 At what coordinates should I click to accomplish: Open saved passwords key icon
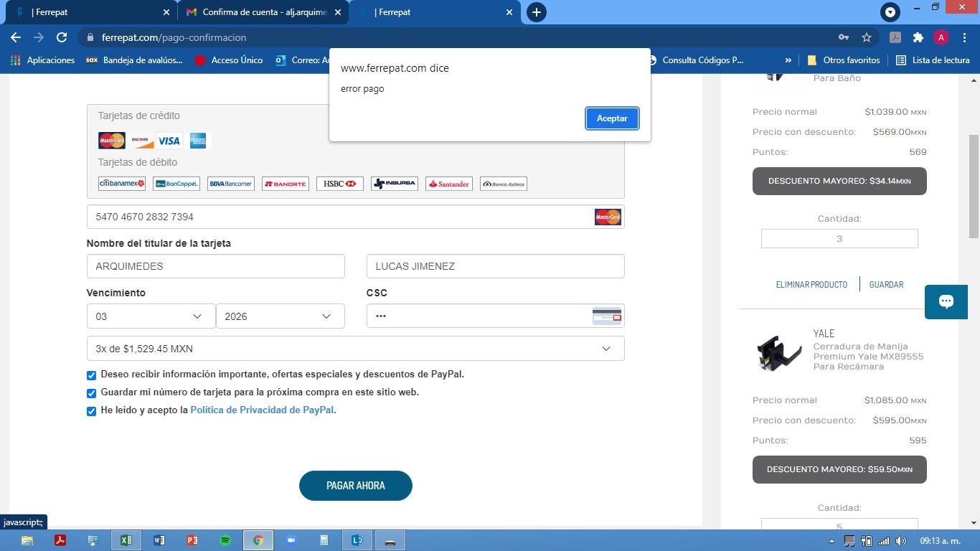844,37
